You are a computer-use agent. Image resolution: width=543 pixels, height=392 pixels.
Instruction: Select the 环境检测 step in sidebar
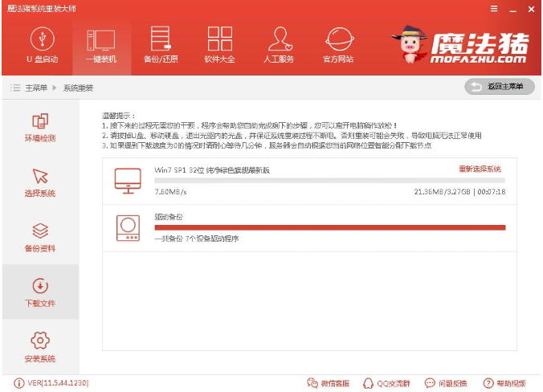40,128
